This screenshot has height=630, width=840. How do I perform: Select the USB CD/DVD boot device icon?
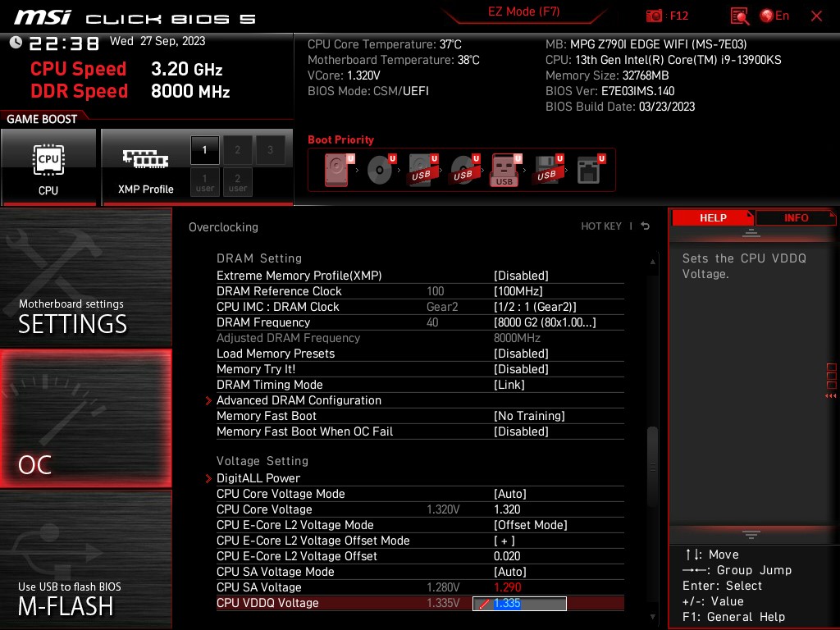(464, 170)
